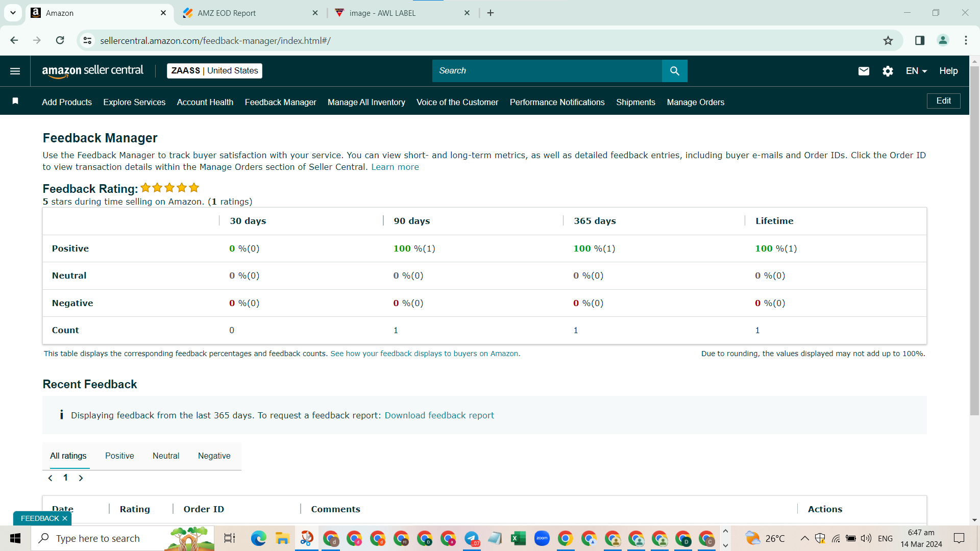Open 'See how your feedback displays' link

424,354
